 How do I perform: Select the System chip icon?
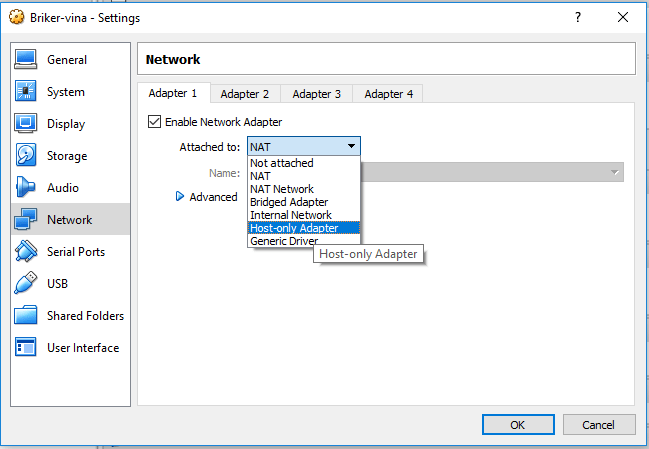27,92
